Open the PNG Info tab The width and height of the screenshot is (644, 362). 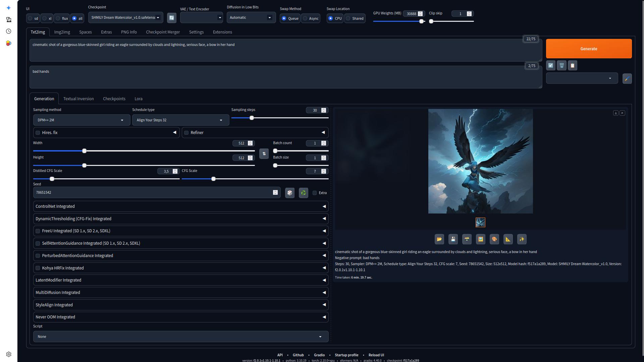pos(129,32)
